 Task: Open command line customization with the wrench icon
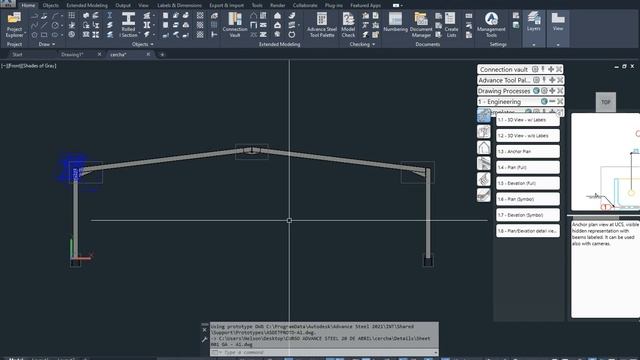(204, 339)
